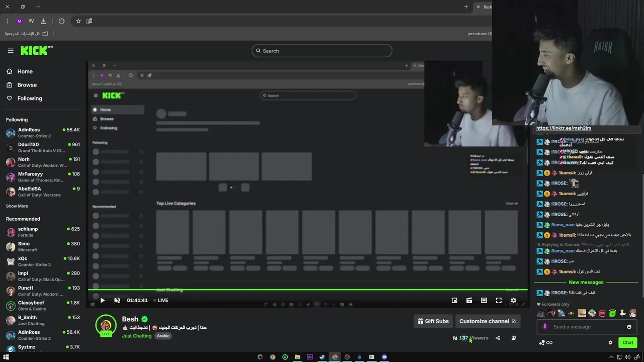Open Following in the sidebar
The height and width of the screenshot is (362, 644).
(24, 99)
